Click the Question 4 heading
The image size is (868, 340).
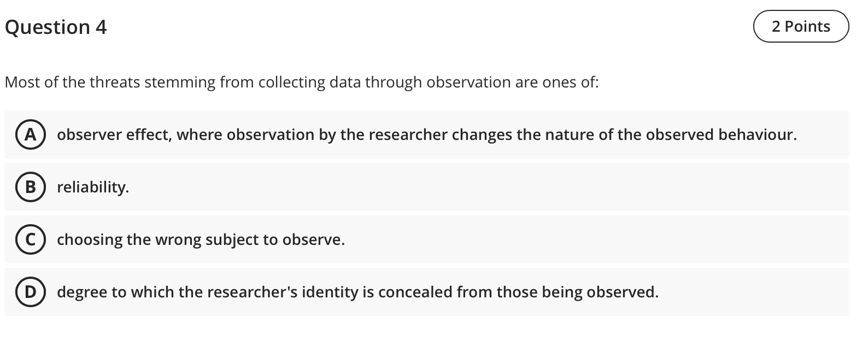click(x=55, y=27)
